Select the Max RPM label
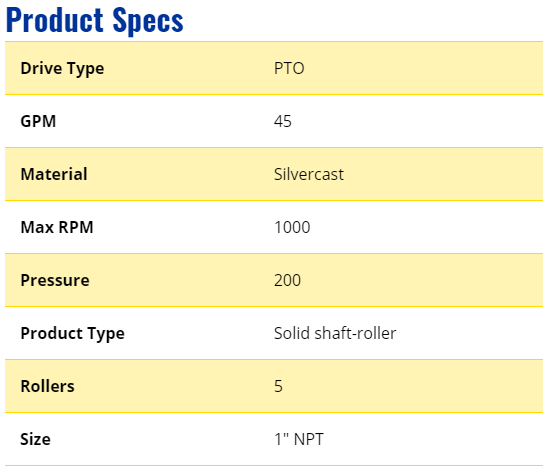548x473 pixels. pyautogui.click(x=57, y=227)
